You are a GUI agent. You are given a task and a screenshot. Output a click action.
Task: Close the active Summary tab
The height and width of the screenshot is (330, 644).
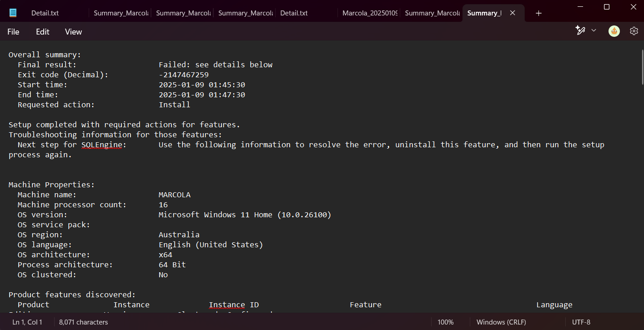tap(513, 13)
